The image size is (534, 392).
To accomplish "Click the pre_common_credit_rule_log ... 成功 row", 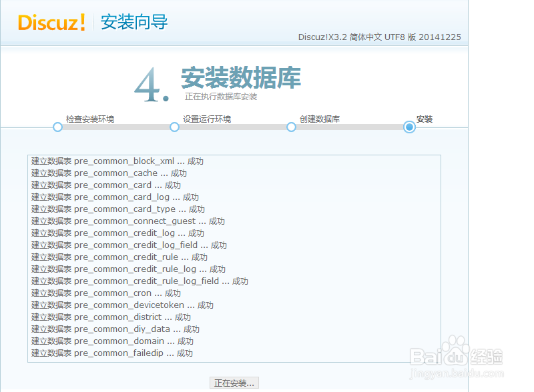I will [128, 269].
